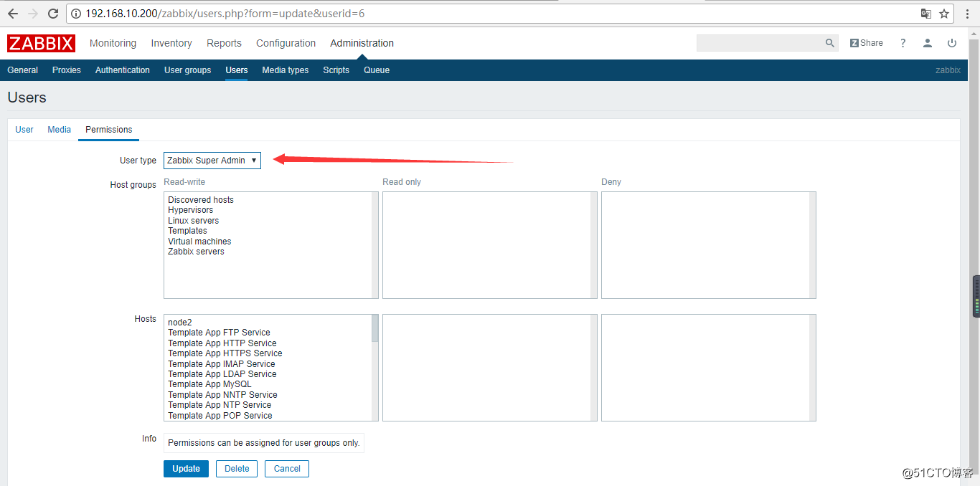Go to the Proxies submenu

[x=67, y=70]
